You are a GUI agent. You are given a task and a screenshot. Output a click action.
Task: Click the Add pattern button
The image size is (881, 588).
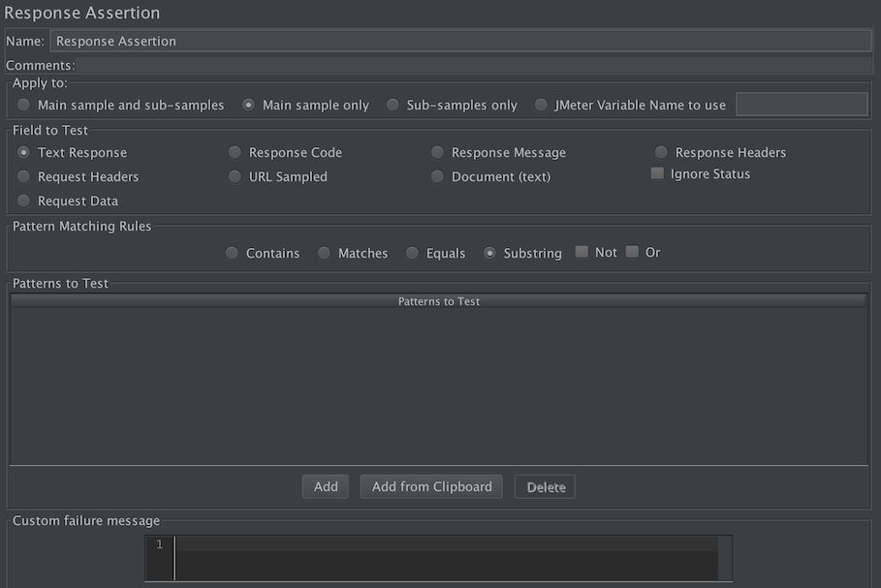pos(326,486)
